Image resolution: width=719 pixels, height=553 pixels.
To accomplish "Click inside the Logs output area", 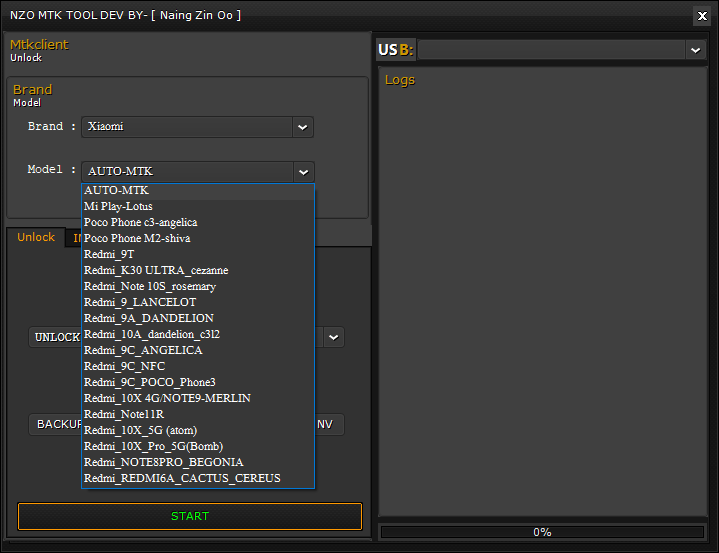I will pyautogui.click(x=541, y=300).
